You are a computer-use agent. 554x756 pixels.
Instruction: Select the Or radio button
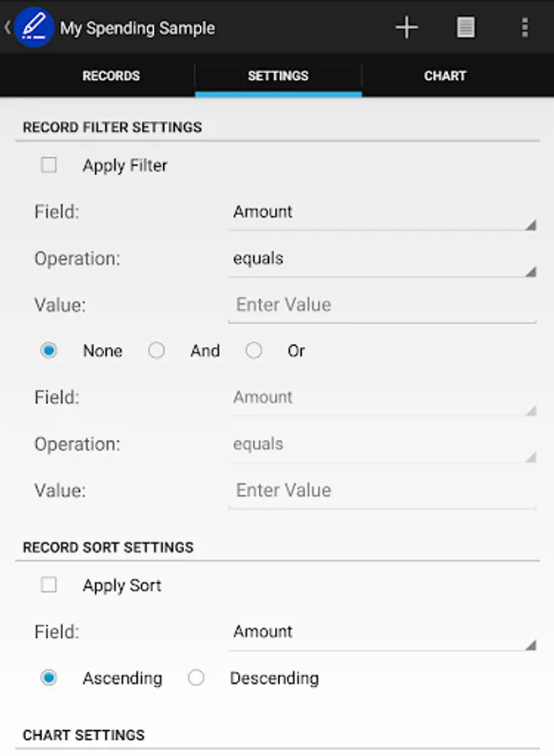coord(254,350)
